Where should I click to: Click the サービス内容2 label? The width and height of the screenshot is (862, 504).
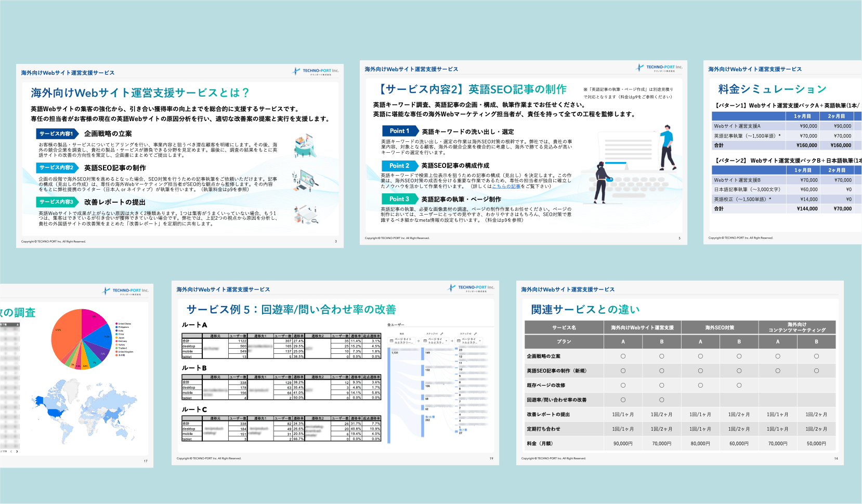tap(57, 168)
